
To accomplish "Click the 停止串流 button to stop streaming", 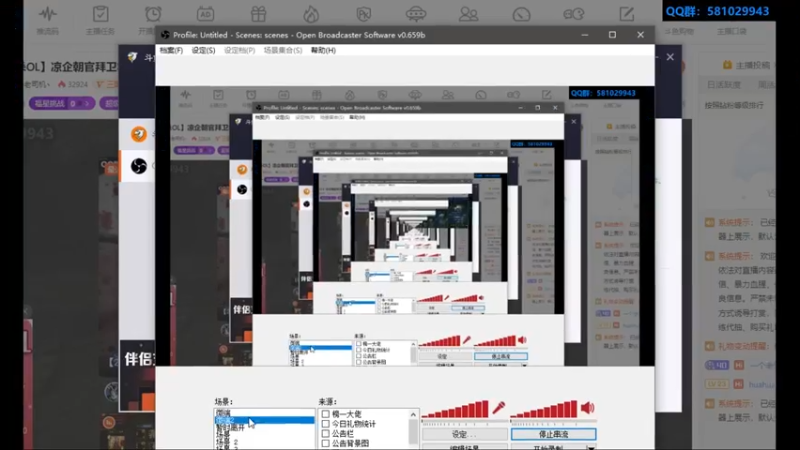I will click(553, 434).
